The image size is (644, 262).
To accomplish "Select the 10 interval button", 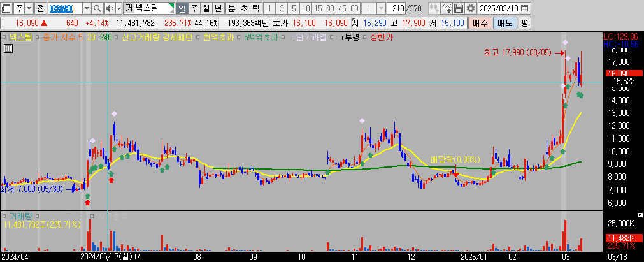I will click(x=306, y=8).
